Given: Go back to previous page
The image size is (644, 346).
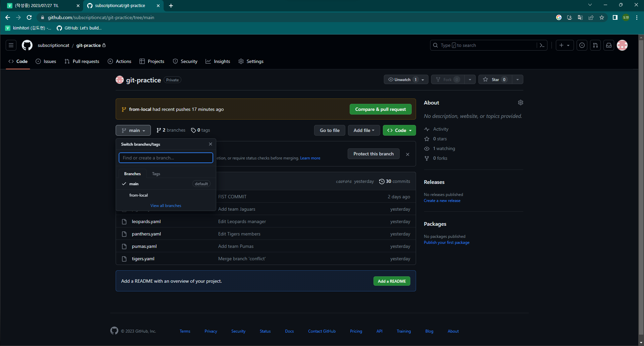Looking at the screenshot, I should pyautogui.click(x=8, y=17).
